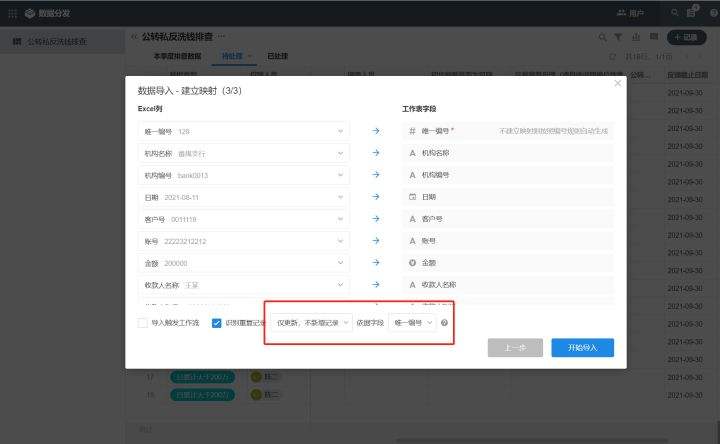The image size is (720, 444).
Task: Open the more options ellipsis by worksheet title
Action: click(x=222, y=36)
